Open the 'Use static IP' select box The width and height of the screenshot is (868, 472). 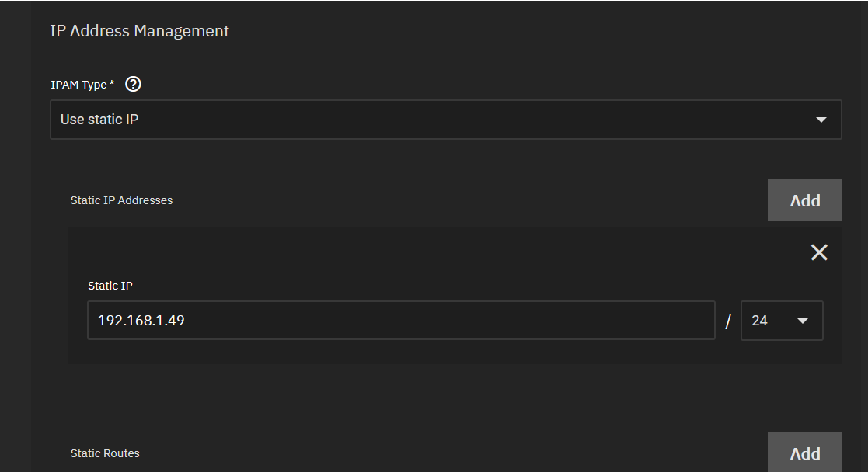pos(445,120)
